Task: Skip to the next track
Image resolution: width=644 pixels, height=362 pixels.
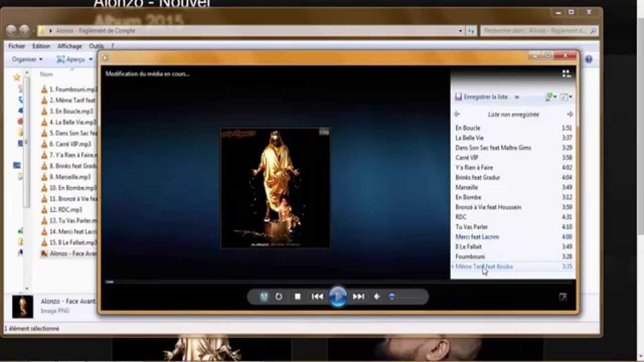Action: [358, 297]
